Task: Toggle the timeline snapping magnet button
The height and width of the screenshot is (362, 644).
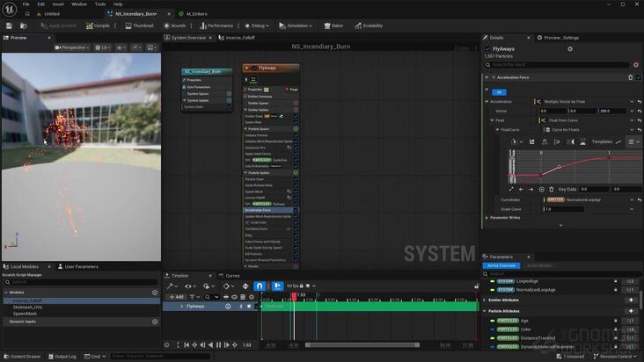Action: tap(260, 286)
